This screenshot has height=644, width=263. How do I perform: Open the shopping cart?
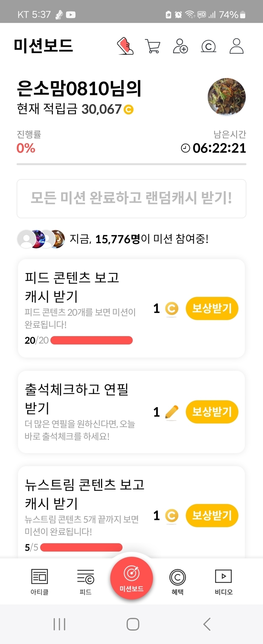click(x=152, y=46)
